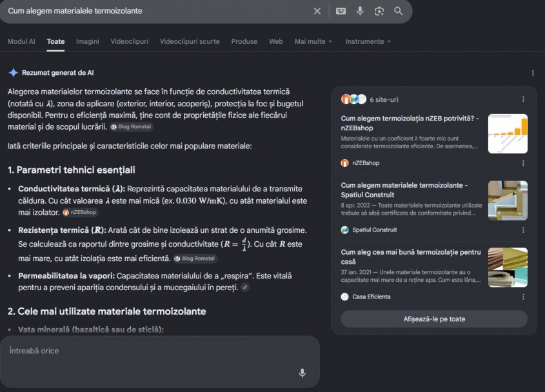This screenshot has height=392, width=545.
Task: Switch to the Imagini tab
Action: [x=88, y=41]
